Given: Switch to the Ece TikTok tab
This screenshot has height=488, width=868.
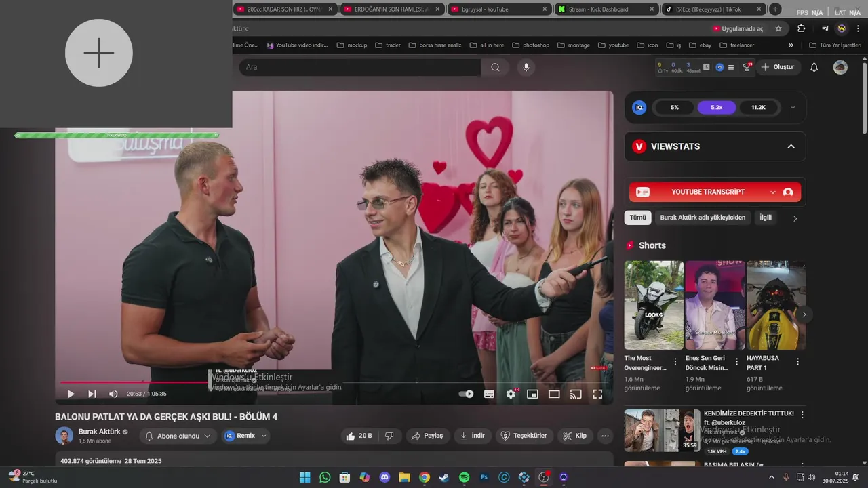Looking at the screenshot, I should click(x=713, y=9).
